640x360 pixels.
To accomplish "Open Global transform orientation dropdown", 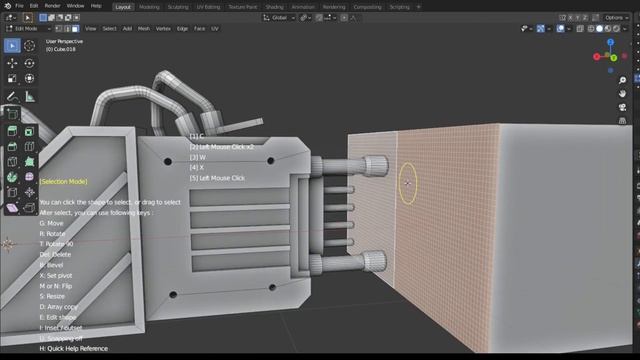I will point(279,18).
